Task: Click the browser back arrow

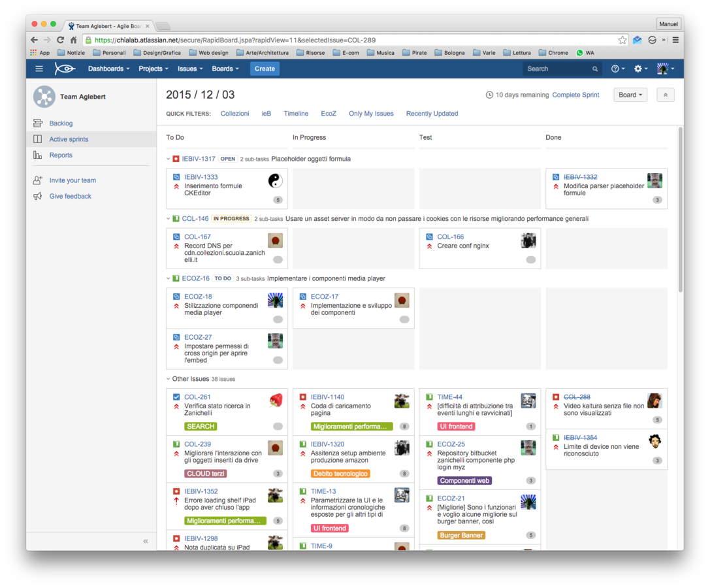Action: 35,40
